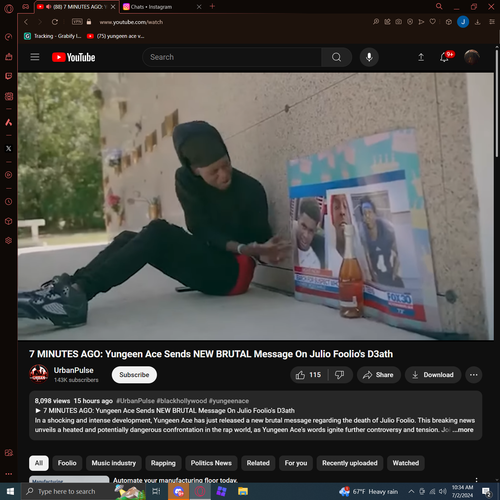Add page to bookmarks heart icon

point(433,22)
